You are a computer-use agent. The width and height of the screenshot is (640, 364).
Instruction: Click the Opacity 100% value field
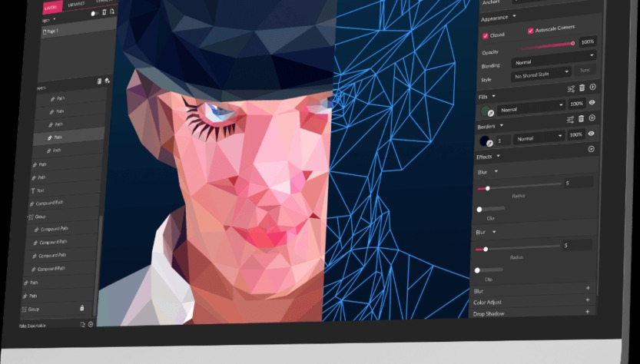[588, 41]
